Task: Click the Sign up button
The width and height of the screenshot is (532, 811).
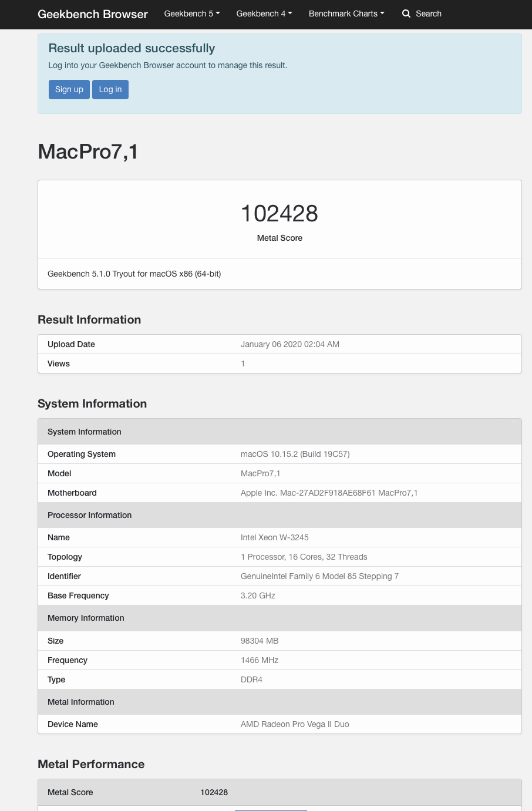Action: pos(69,89)
